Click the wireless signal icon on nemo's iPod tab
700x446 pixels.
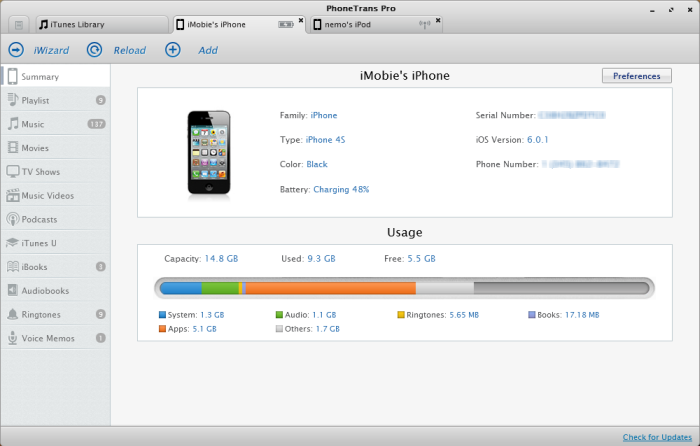pos(425,25)
